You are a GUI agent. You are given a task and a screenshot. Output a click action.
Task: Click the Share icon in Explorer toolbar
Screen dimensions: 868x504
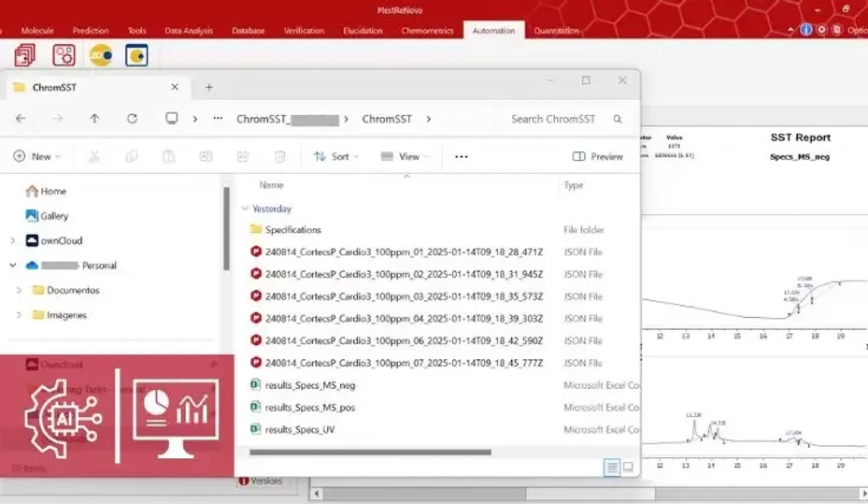click(x=243, y=157)
